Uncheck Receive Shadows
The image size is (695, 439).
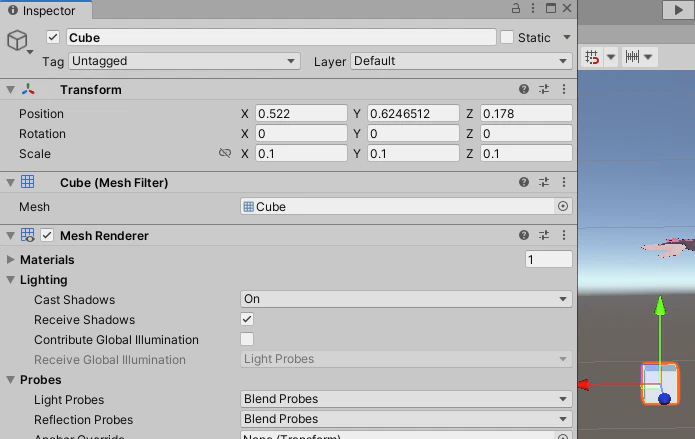[247, 319]
